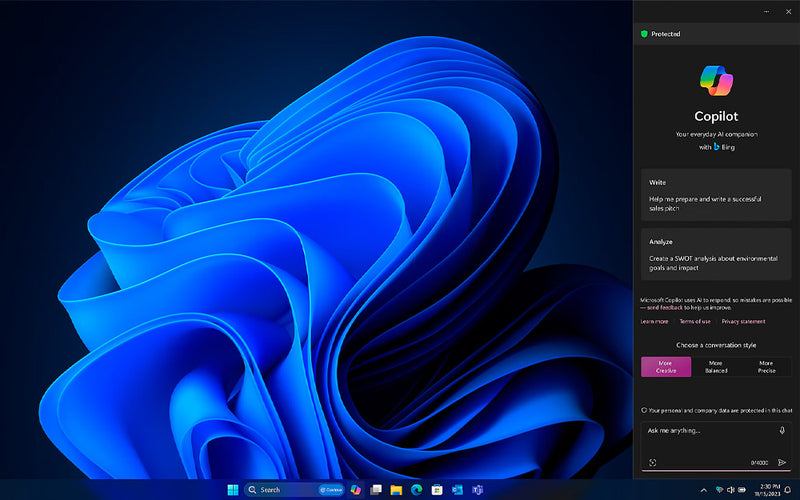Viewport: 800px width, 500px height.
Task: Open the Privacy statement link
Action: [743, 321]
